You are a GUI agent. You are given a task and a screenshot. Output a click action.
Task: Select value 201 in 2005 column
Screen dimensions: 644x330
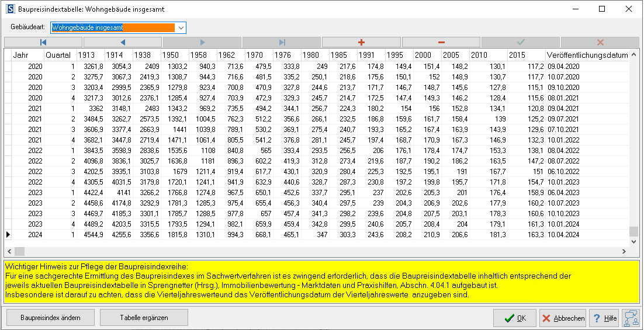(455, 193)
